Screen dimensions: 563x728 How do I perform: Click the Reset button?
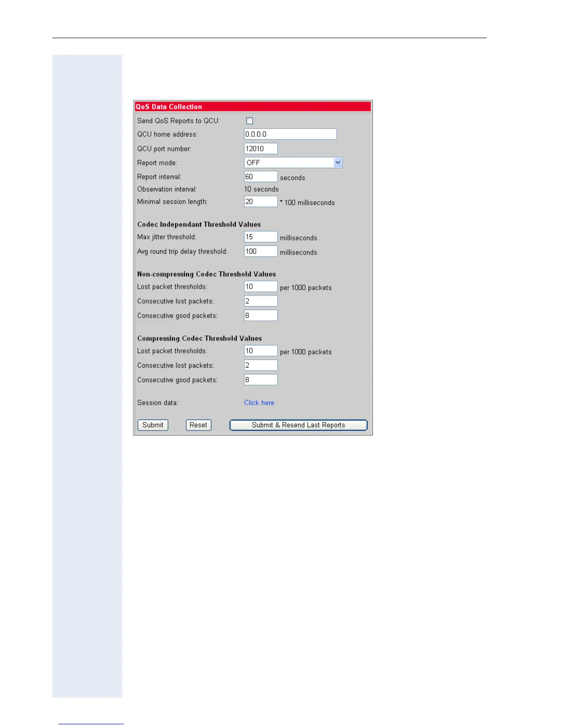[x=199, y=425]
